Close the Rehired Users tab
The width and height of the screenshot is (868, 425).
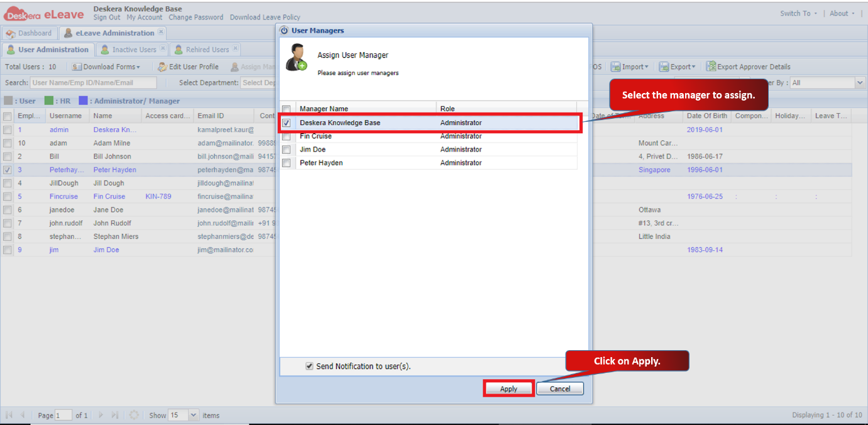click(235, 48)
